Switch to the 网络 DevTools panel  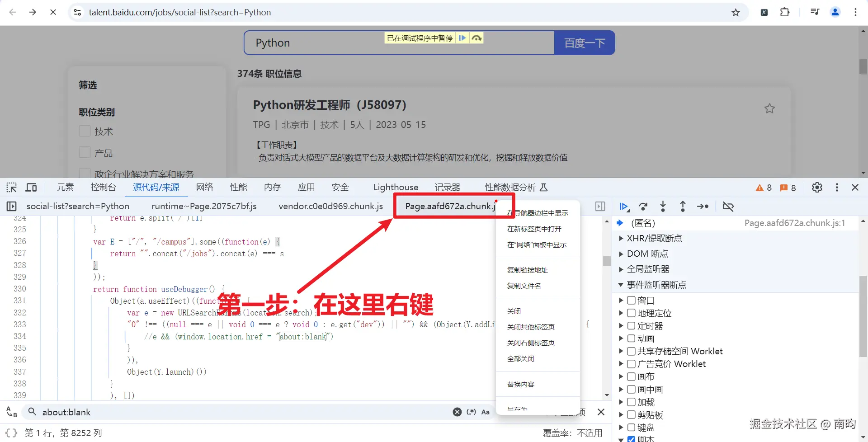click(x=204, y=187)
